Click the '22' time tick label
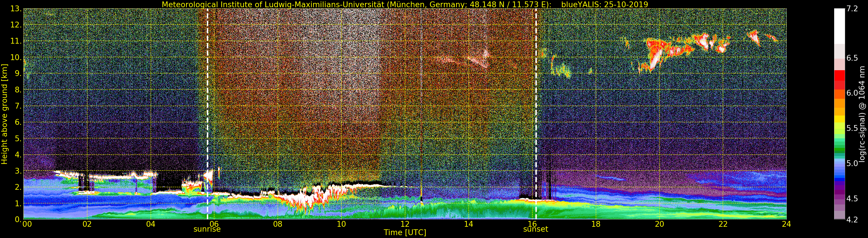This screenshot has height=238, width=868. pyautogui.click(x=723, y=224)
